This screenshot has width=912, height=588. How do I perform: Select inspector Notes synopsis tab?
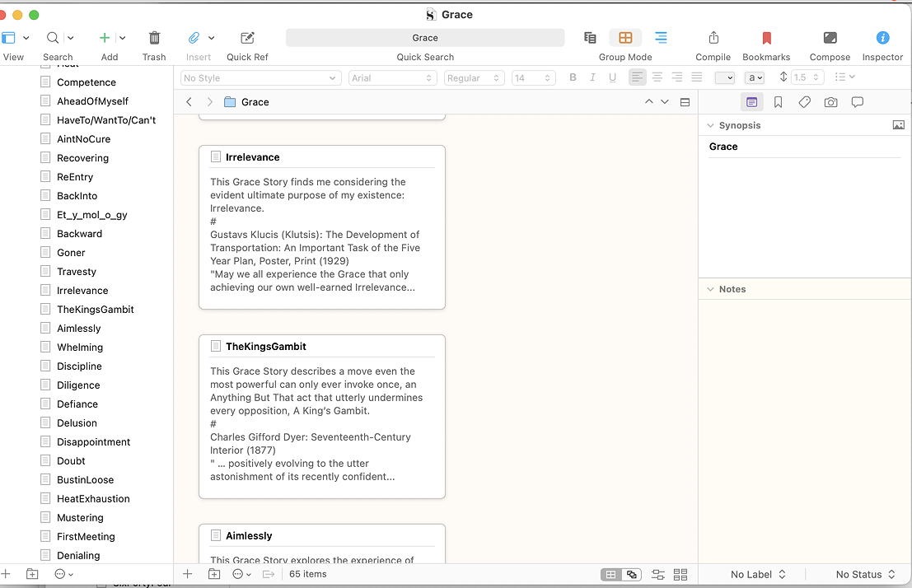[x=751, y=102]
